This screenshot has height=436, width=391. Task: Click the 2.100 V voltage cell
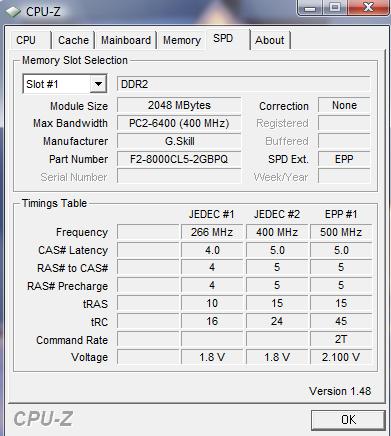coord(341,357)
